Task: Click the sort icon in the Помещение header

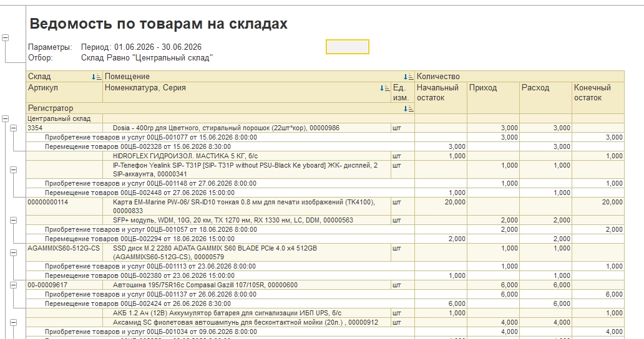Action: point(408,77)
